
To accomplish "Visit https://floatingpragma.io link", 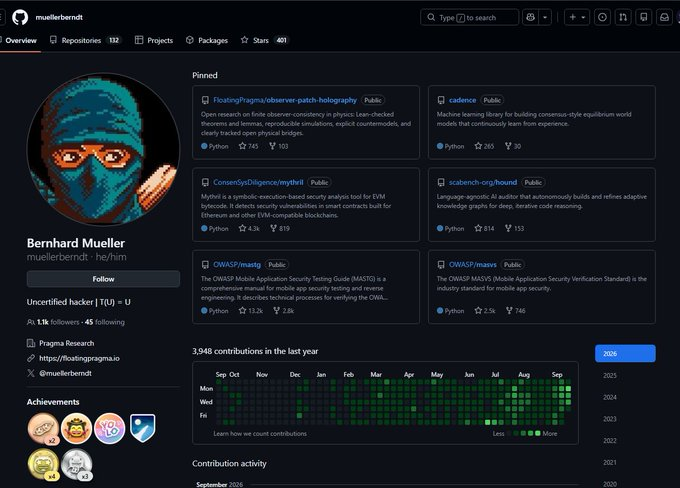I will pyautogui.click(x=79, y=358).
